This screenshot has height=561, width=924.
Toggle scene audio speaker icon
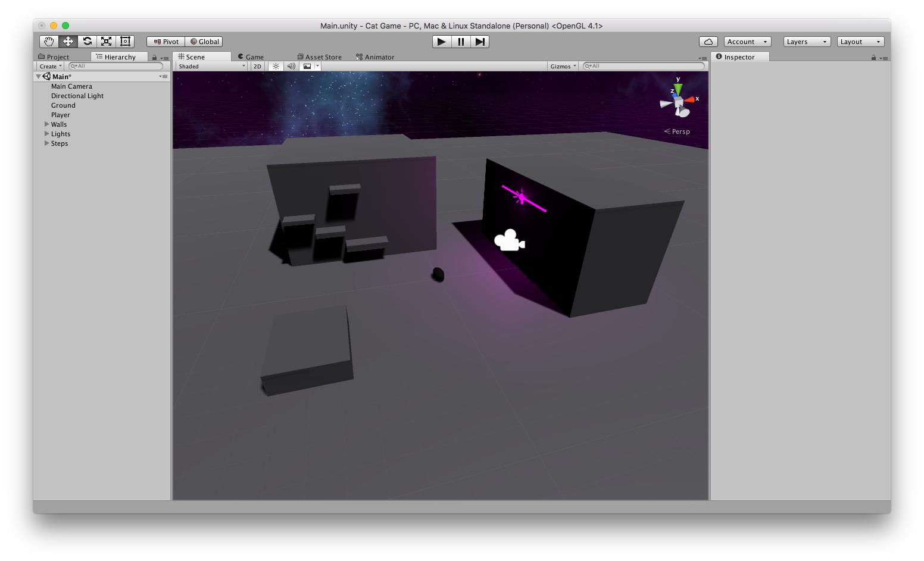[291, 67]
